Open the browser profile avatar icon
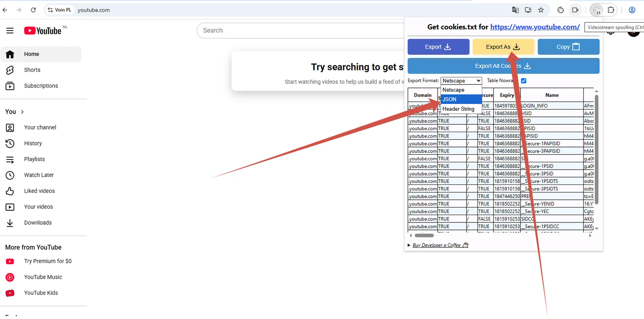Viewport: 644px width, 319px height. 632,10
